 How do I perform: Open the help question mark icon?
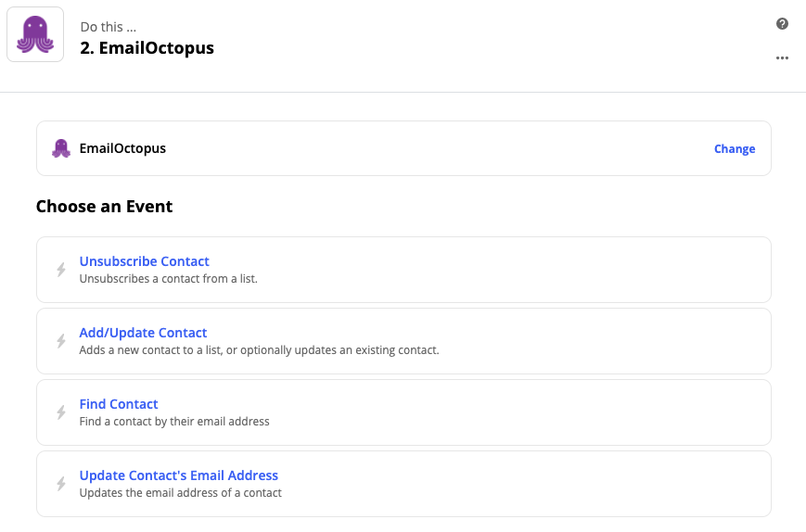(782, 23)
